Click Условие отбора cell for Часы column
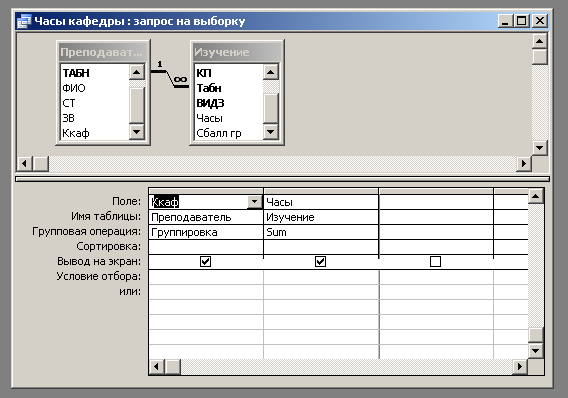This screenshot has width=568, height=398. tap(321, 277)
